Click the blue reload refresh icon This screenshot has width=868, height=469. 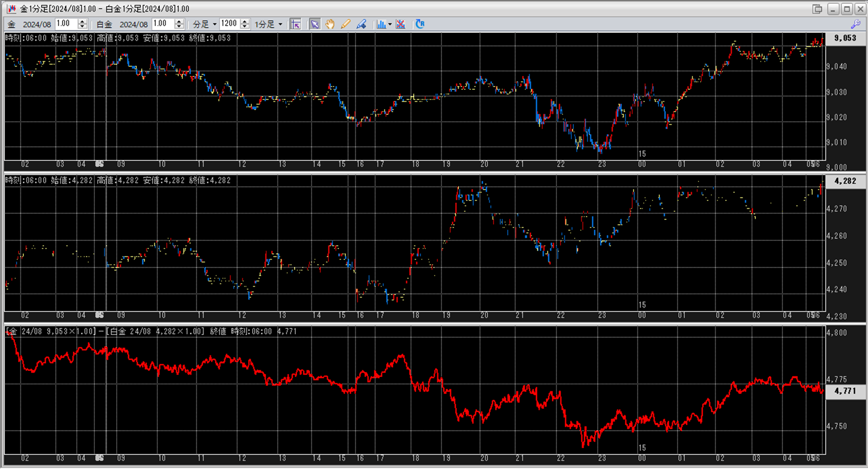pos(420,24)
